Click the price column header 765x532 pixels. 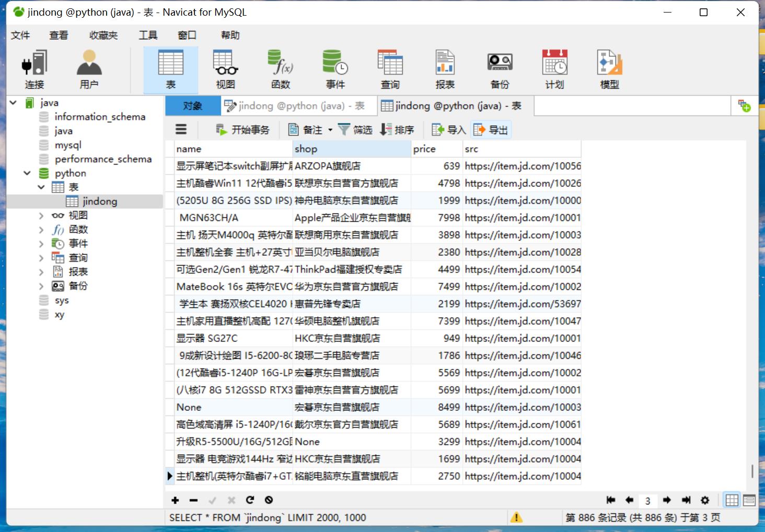[436, 149]
